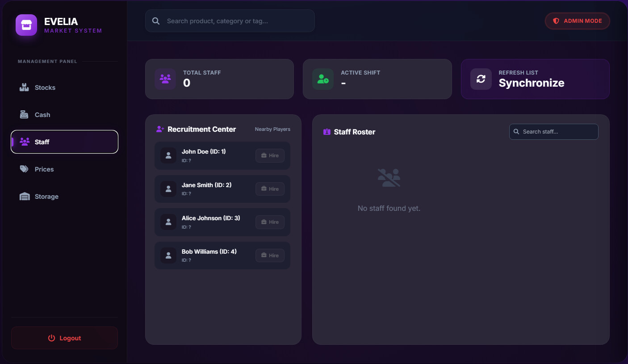Click the Evelia store logo icon

point(26,25)
